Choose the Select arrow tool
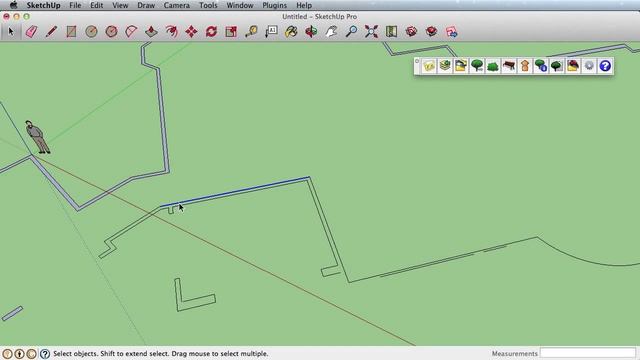Viewport: 640px width, 360px height. 11,31
